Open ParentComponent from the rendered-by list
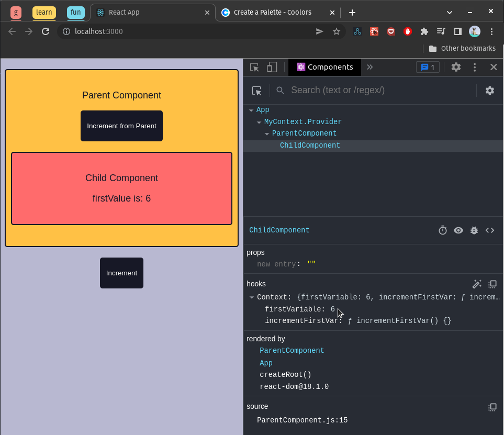Image resolution: width=504 pixels, height=435 pixels. (x=292, y=351)
